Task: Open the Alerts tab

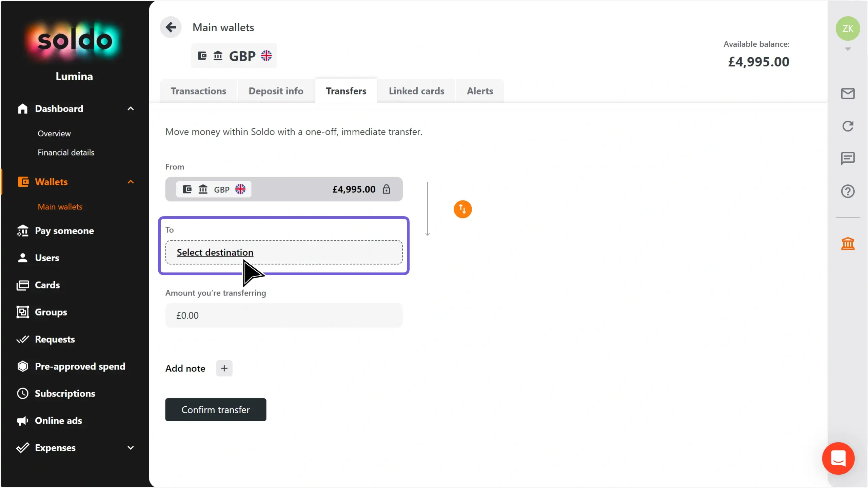Action: [x=480, y=91]
